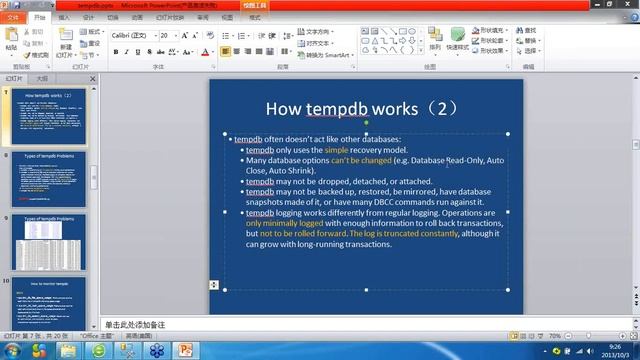Image resolution: width=640 pixels, height=360 pixels.
Task: Clear all formatting with the eraser icon
Action: [x=210, y=36]
